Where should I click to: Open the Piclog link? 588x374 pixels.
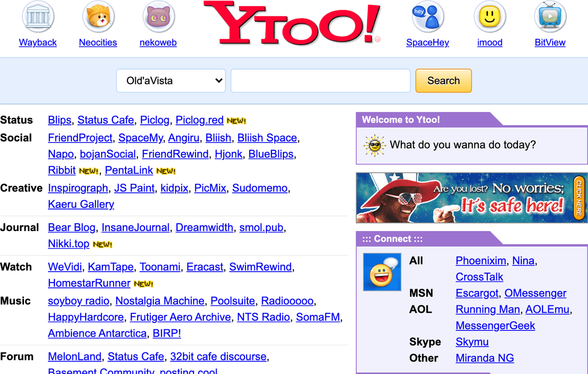coord(155,120)
